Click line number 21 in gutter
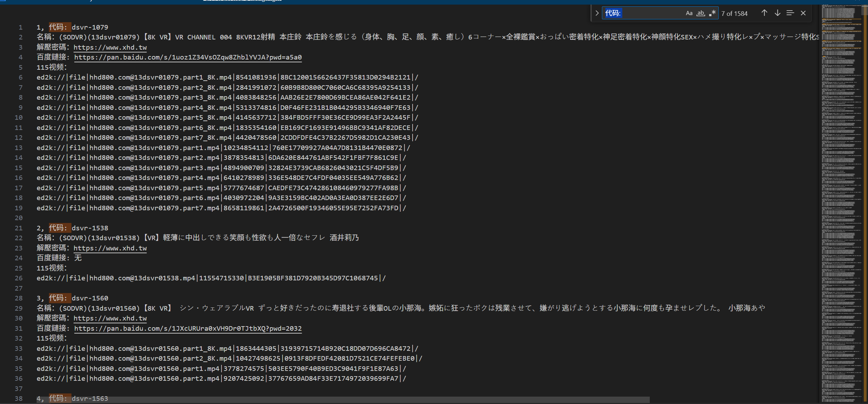Image resolution: width=868 pixels, height=404 pixels. pyautogui.click(x=19, y=228)
